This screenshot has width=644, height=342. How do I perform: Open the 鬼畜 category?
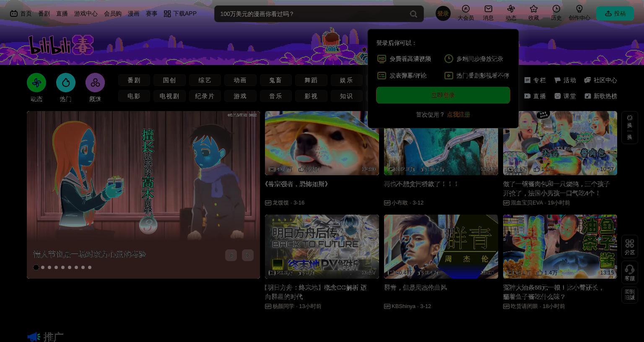(x=275, y=80)
